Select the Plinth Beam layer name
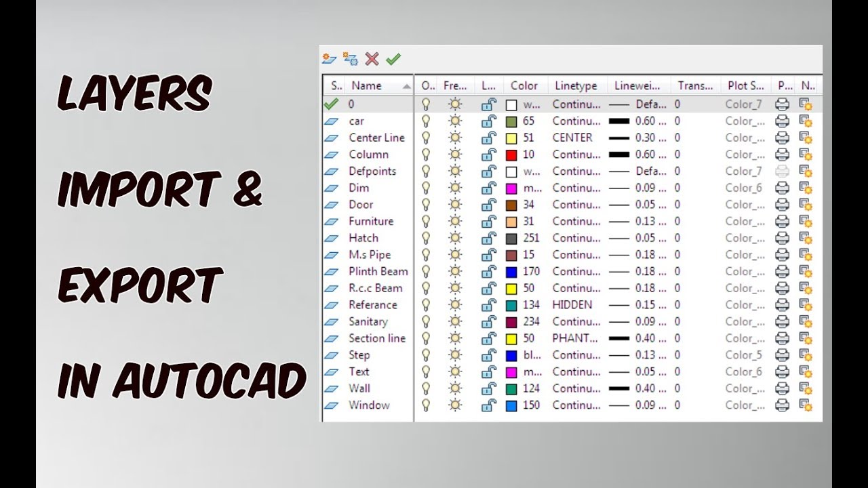Screen dimensions: 868x488 point(378,271)
